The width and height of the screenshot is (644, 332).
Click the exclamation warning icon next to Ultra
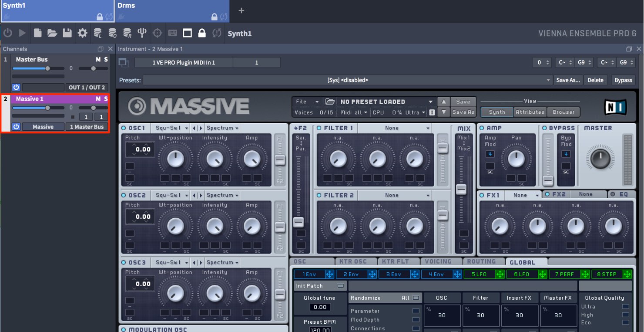(x=432, y=112)
